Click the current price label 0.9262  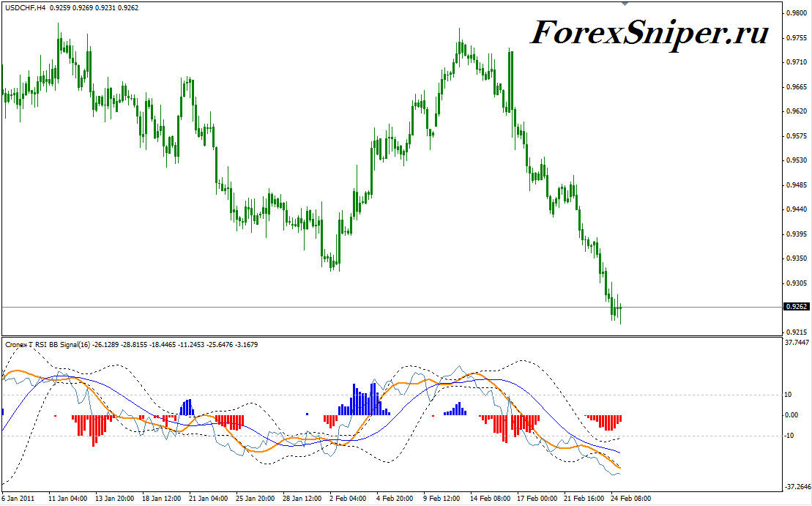[797, 307]
